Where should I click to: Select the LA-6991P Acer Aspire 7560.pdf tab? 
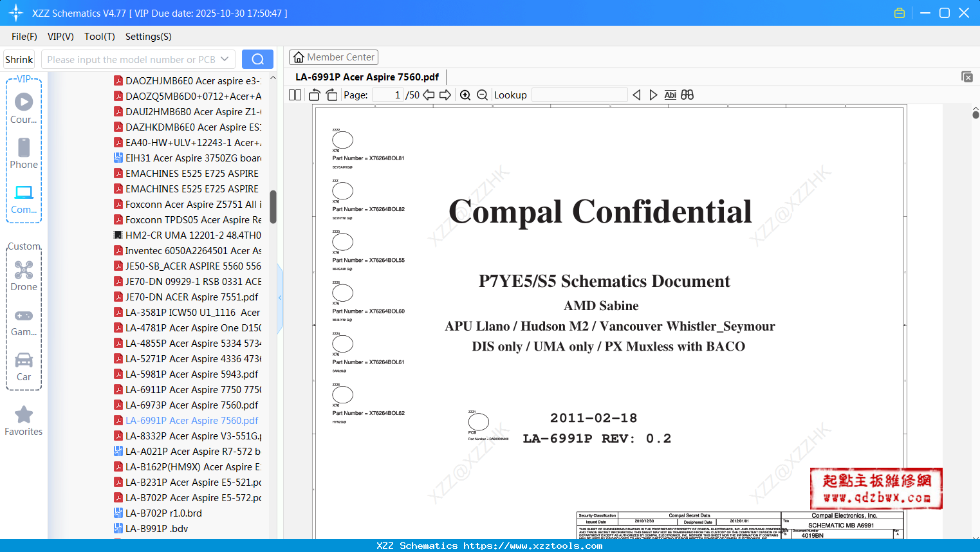click(367, 77)
